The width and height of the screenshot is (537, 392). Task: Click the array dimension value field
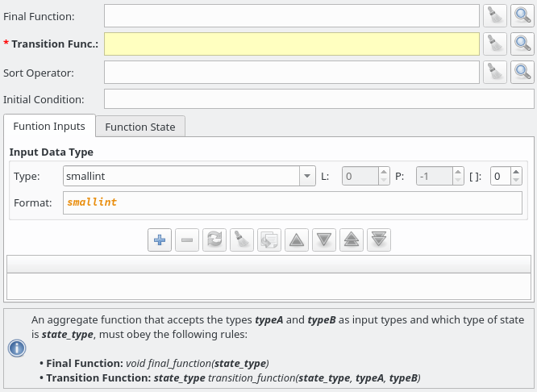click(501, 176)
